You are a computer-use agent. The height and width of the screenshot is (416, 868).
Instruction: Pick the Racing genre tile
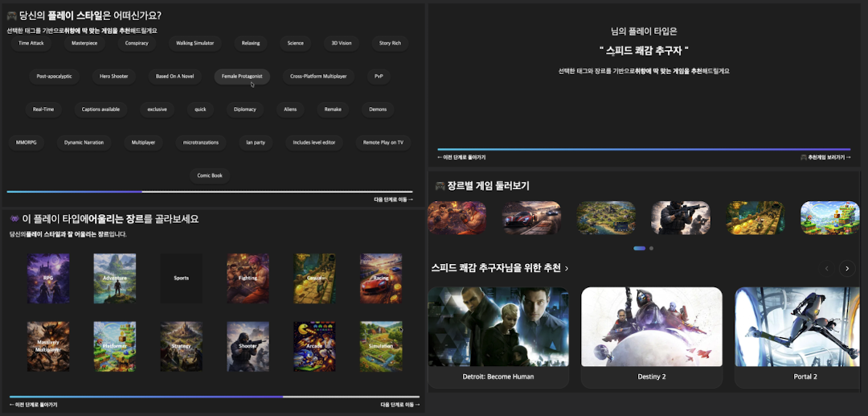pos(381,278)
